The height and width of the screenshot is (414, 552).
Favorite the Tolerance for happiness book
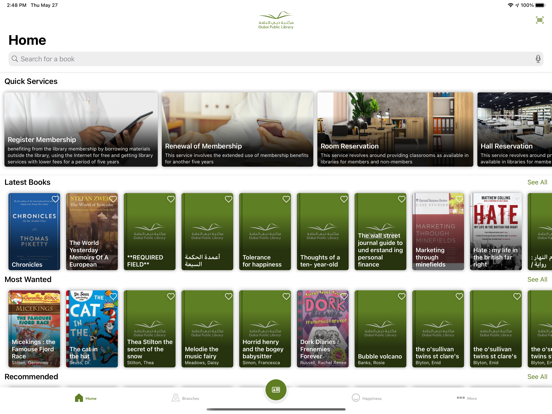point(286,199)
